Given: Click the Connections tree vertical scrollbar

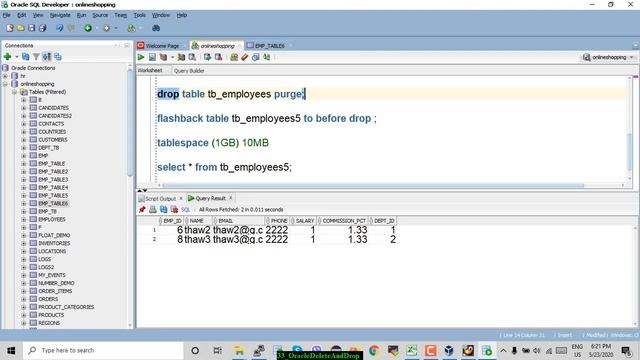Looking at the screenshot, I should coord(130,122).
